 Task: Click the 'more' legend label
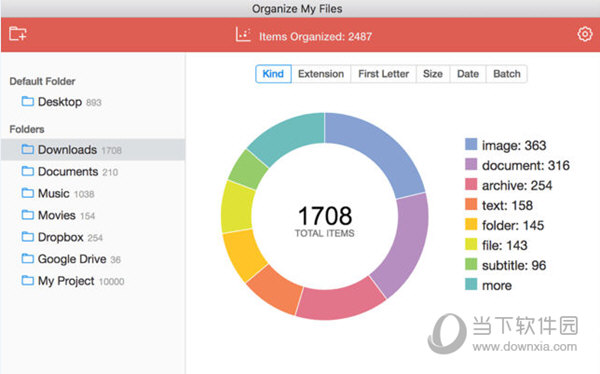[x=497, y=285]
